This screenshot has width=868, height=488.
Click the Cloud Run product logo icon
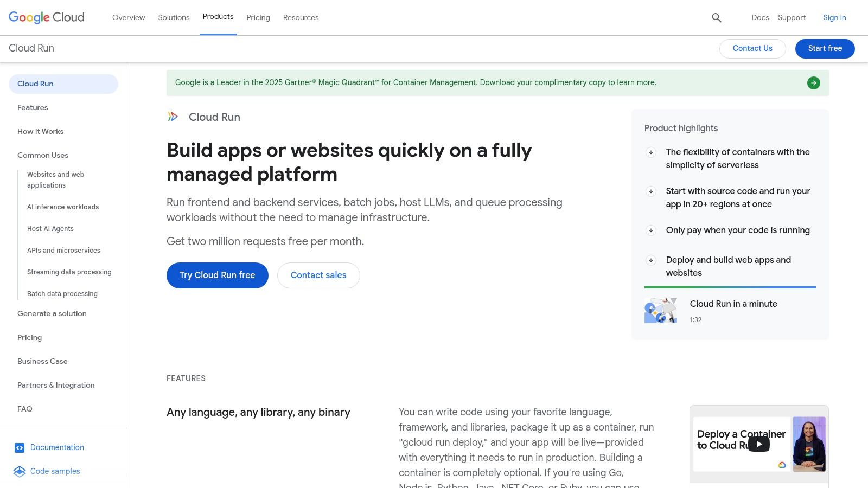173,117
